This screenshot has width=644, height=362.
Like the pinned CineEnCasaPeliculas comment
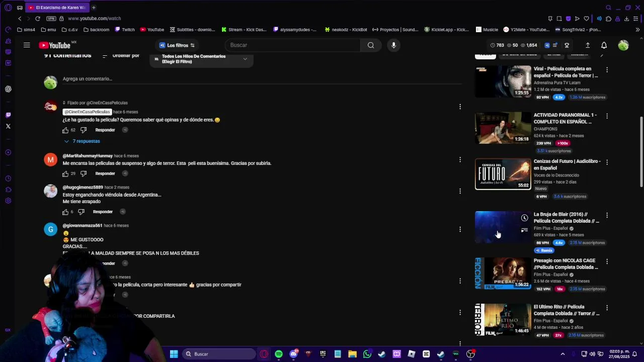[65, 130]
